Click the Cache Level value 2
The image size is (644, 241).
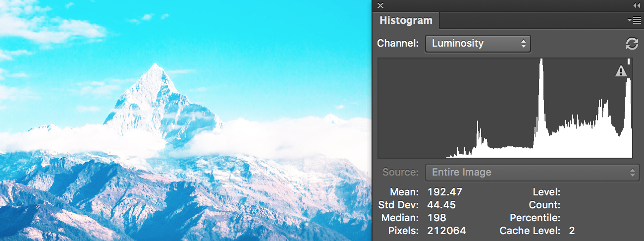pos(572,231)
